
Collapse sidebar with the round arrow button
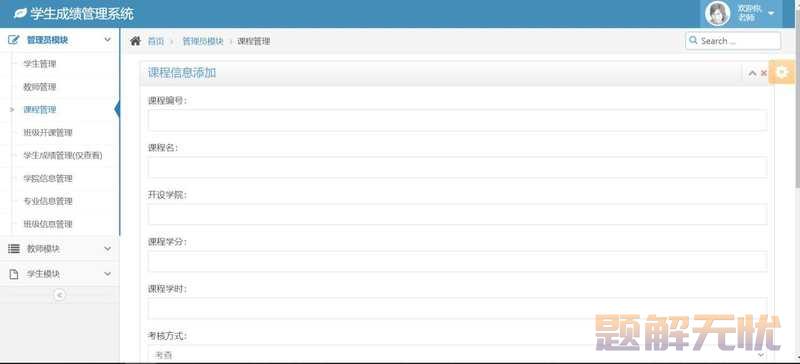[x=60, y=295]
